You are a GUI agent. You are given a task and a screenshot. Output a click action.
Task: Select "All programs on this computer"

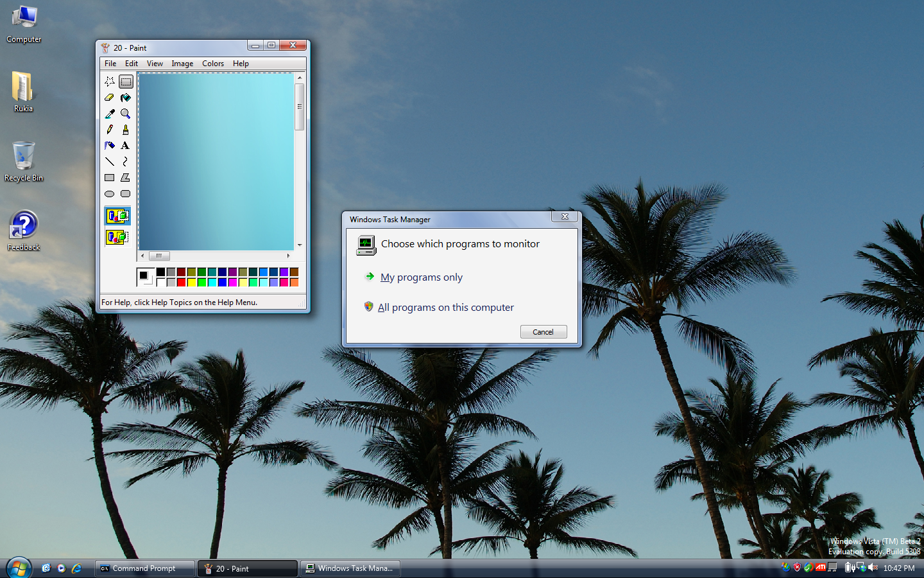[445, 308]
